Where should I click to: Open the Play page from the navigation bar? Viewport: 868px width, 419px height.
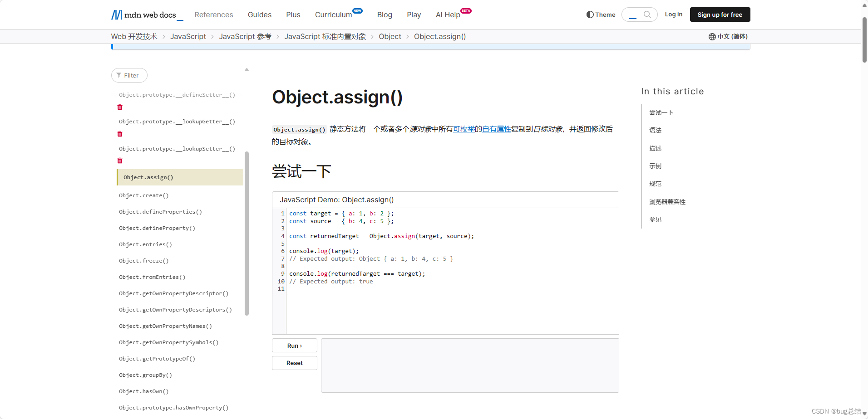click(414, 15)
